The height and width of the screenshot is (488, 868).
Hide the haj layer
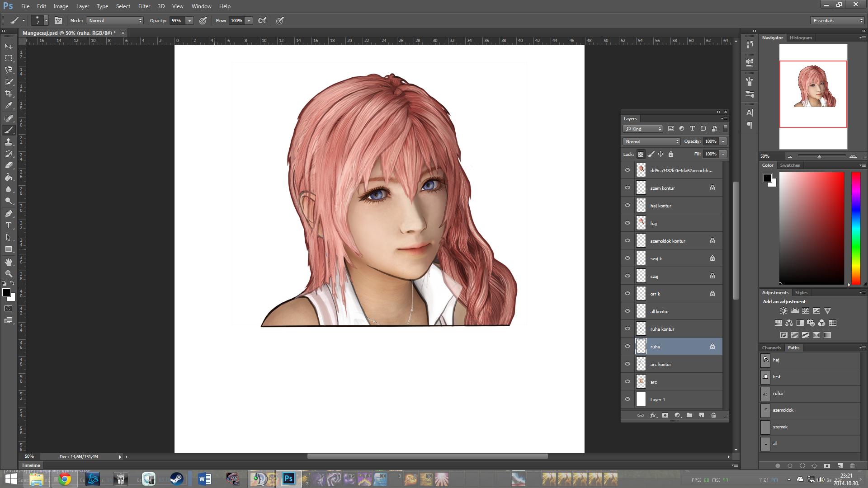(x=627, y=223)
